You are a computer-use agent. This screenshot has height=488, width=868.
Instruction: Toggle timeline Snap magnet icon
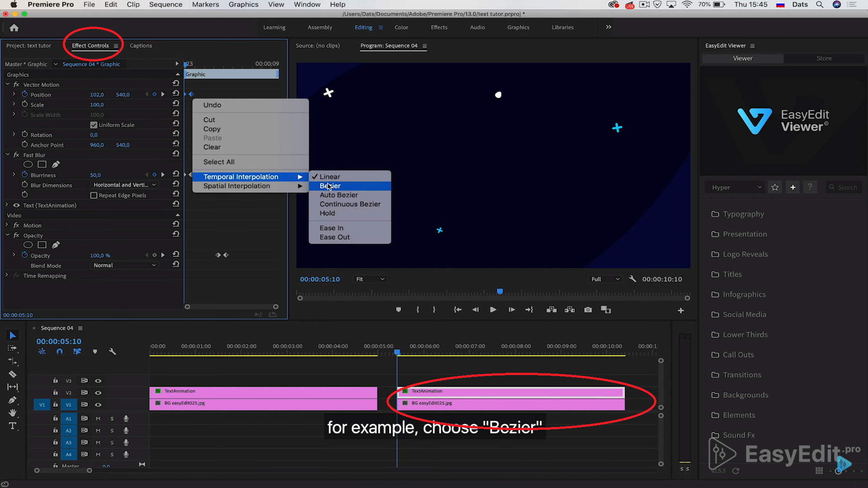click(x=59, y=352)
